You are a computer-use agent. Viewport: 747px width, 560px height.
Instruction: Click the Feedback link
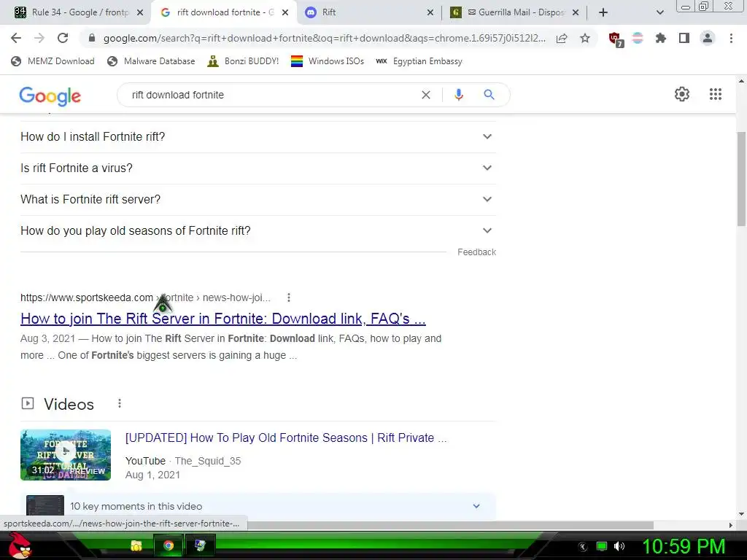476,252
